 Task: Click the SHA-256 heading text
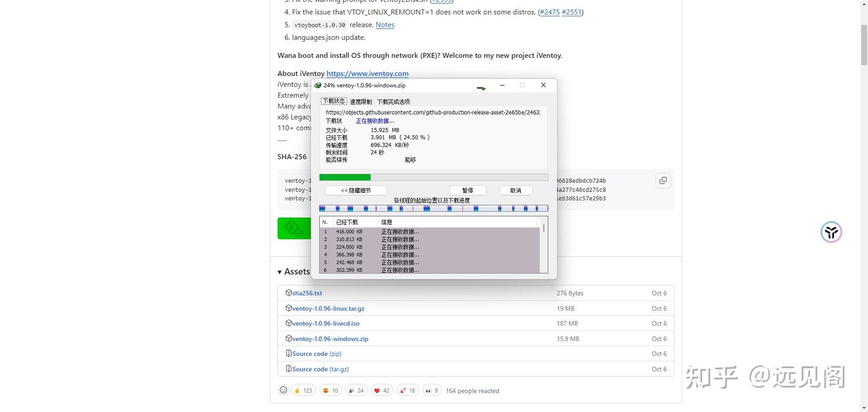292,157
